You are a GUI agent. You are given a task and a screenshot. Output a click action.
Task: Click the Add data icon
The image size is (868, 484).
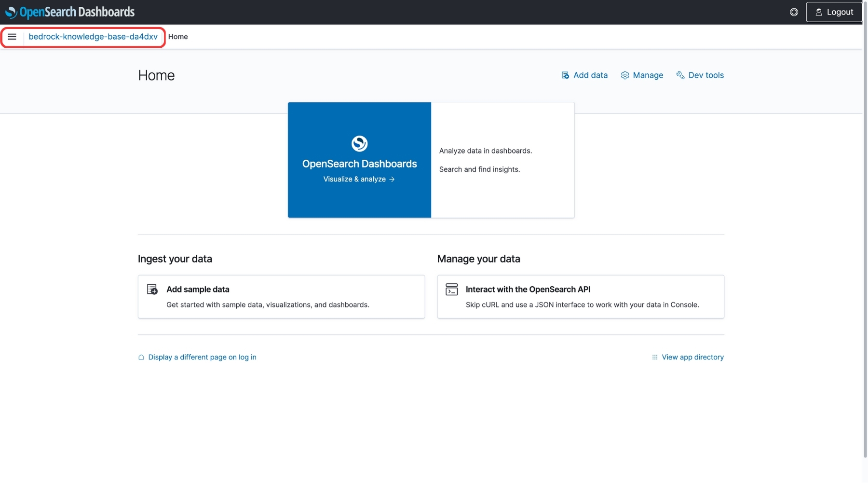pyautogui.click(x=565, y=75)
